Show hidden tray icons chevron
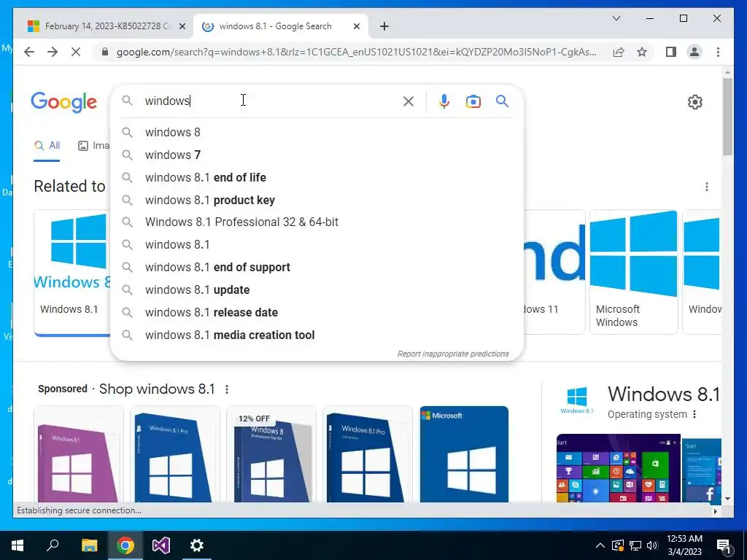This screenshot has width=747, height=560. point(600,545)
